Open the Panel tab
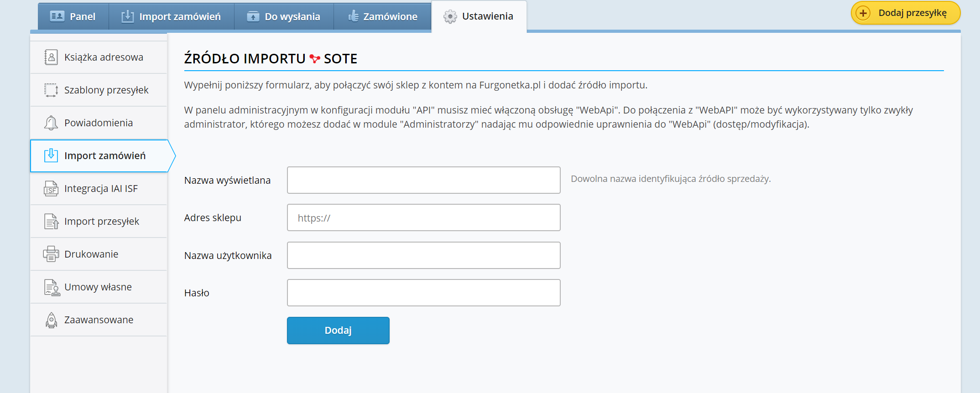The image size is (980, 393). click(73, 16)
